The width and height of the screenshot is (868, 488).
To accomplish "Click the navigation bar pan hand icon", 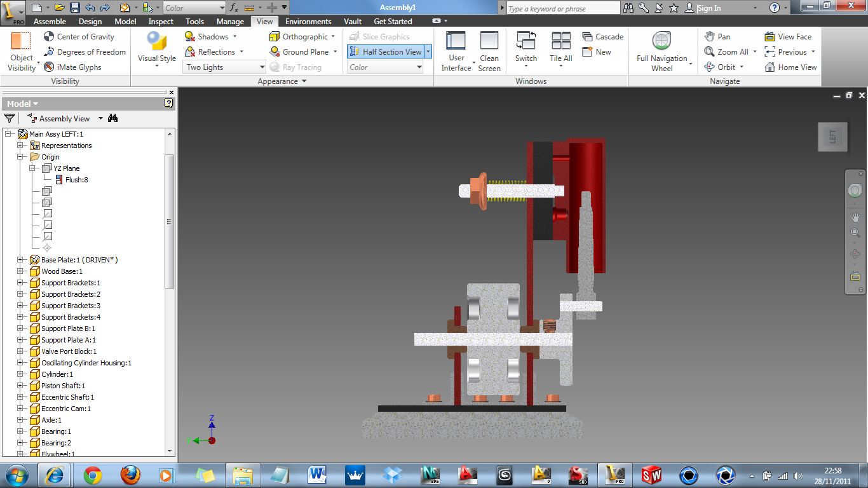I will tap(855, 217).
